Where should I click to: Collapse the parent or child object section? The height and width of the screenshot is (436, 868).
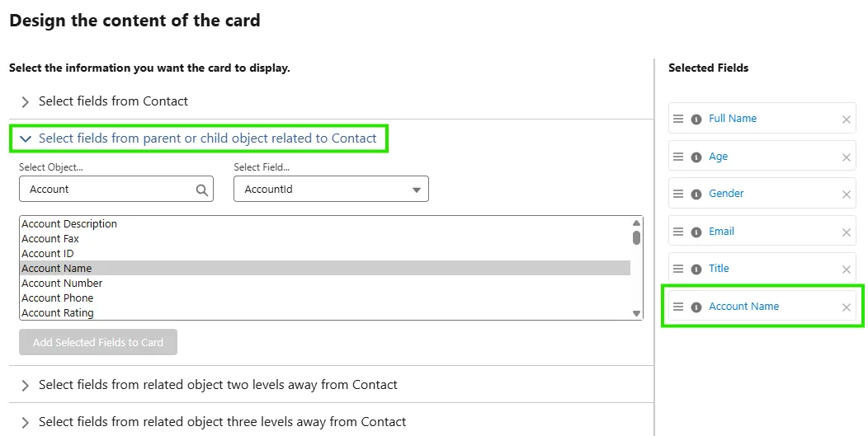26,139
